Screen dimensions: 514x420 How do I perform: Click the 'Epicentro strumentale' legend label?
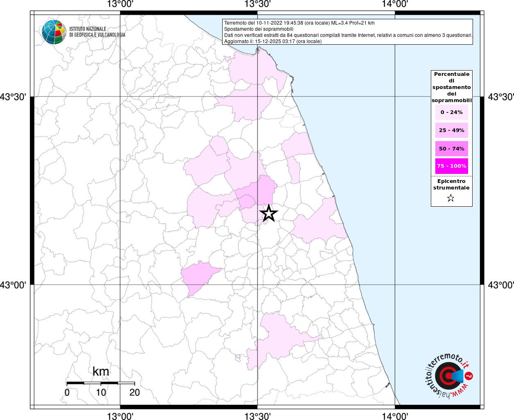pyautogui.click(x=451, y=185)
